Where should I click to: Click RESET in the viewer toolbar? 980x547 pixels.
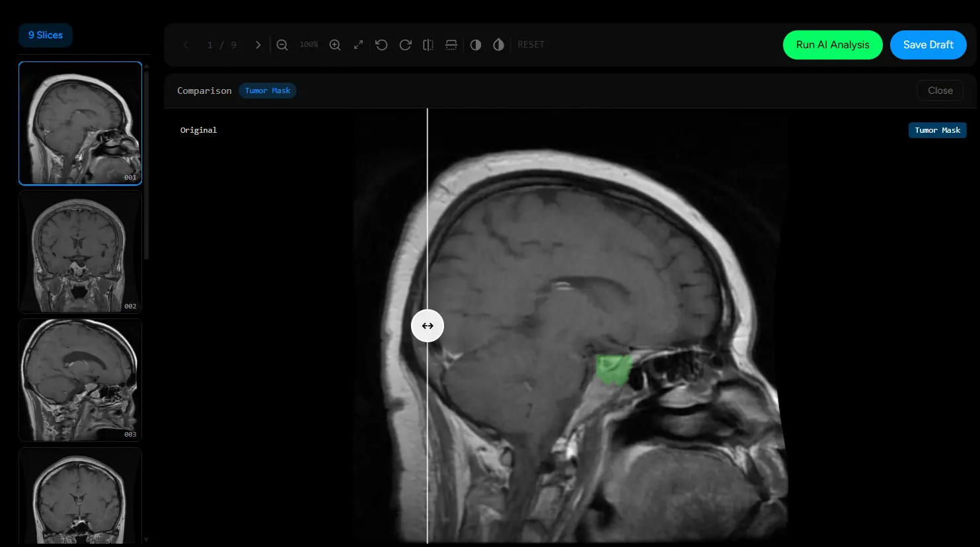tap(531, 45)
